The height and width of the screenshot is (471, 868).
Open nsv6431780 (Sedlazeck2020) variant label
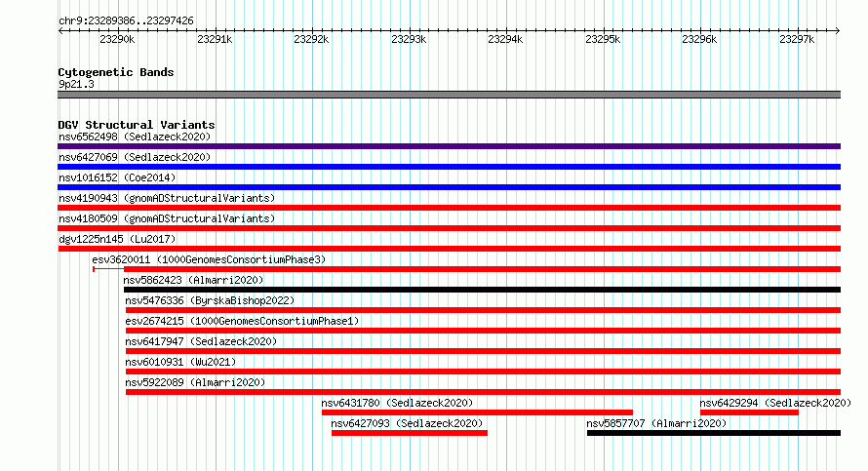398,403
